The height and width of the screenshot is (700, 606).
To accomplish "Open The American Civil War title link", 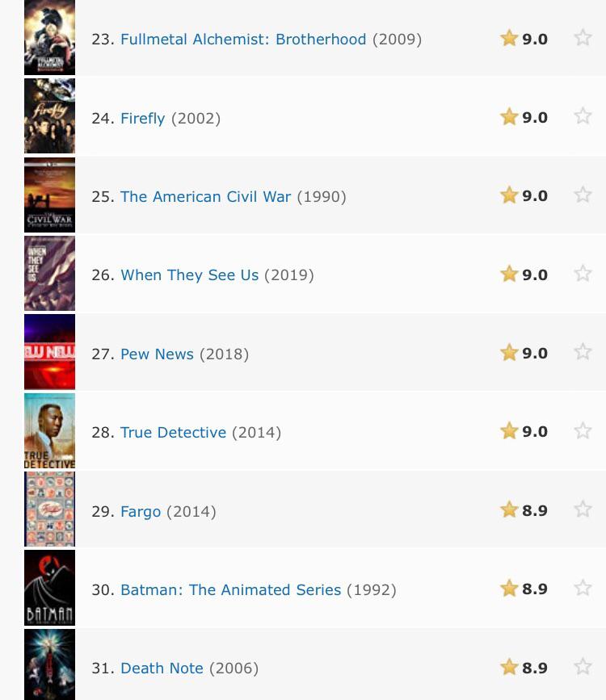I will 205,196.
